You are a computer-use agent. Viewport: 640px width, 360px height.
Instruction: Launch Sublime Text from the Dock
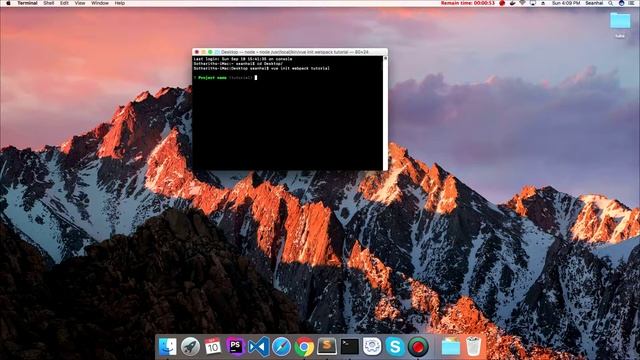pos(327,347)
